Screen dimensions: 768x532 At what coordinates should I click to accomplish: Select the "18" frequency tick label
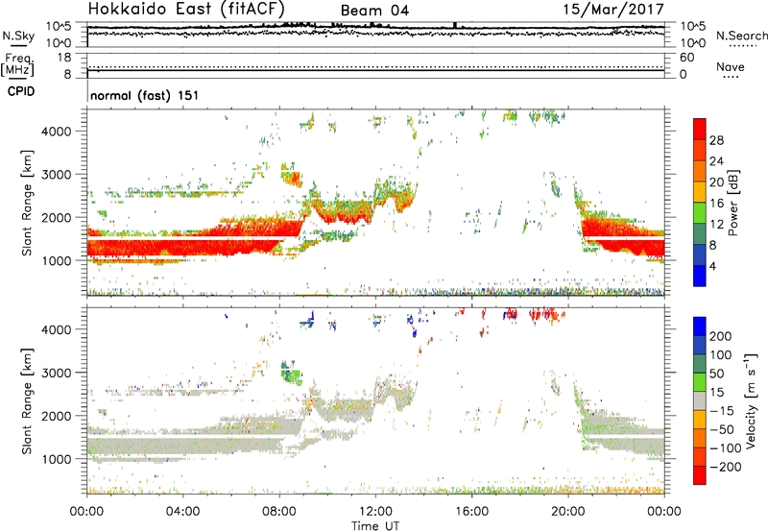(x=64, y=58)
